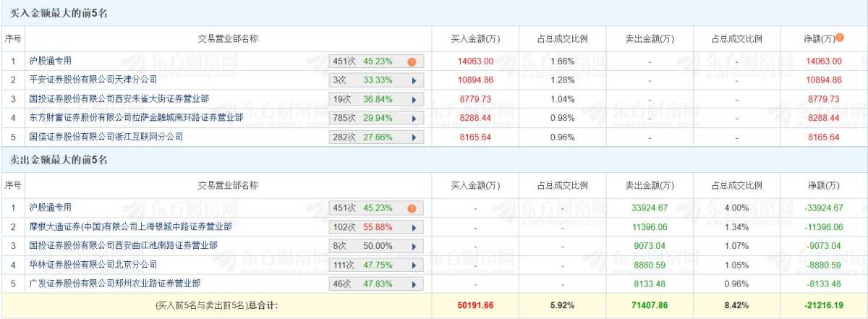The image size is (868, 319).
Task: Expand arrow for 华林证券北京分公司 row
Action: point(414,265)
